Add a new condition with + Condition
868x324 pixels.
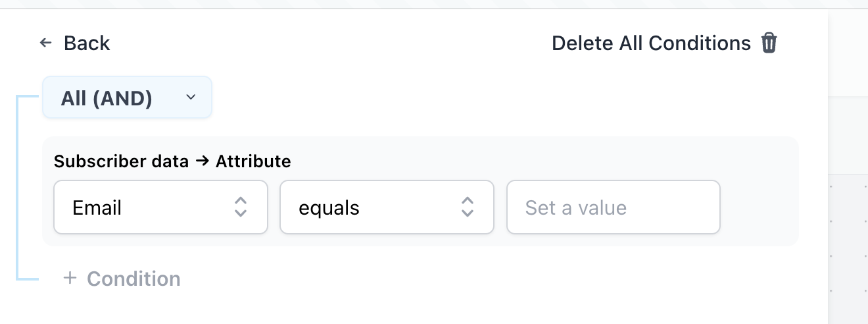pos(122,279)
